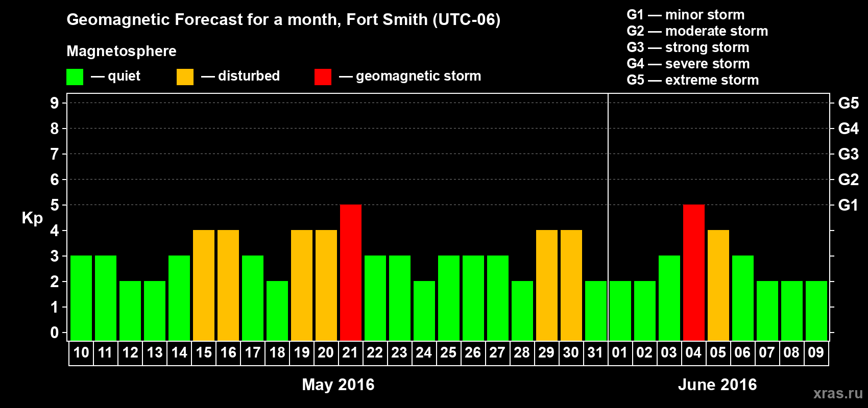868x408 pixels.
Task: Click the green bar above date 22
Action: [x=375, y=298]
